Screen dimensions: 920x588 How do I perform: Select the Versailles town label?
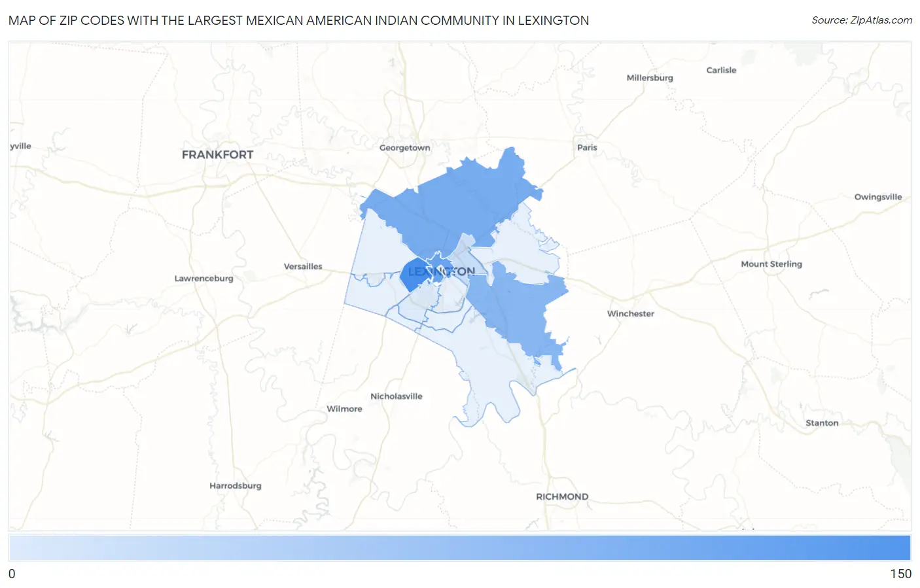coord(303,266)
